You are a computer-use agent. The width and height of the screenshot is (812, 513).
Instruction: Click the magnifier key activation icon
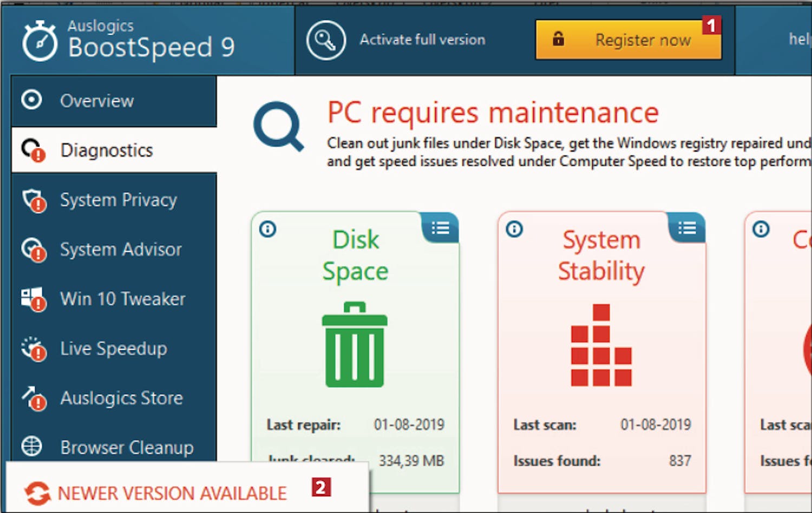[x=325, y=41]
